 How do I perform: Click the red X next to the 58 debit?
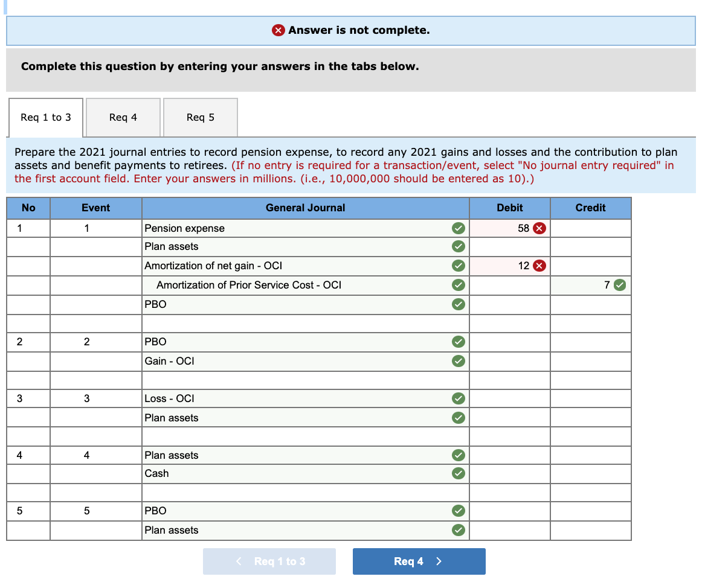click(x=538, y=228)
